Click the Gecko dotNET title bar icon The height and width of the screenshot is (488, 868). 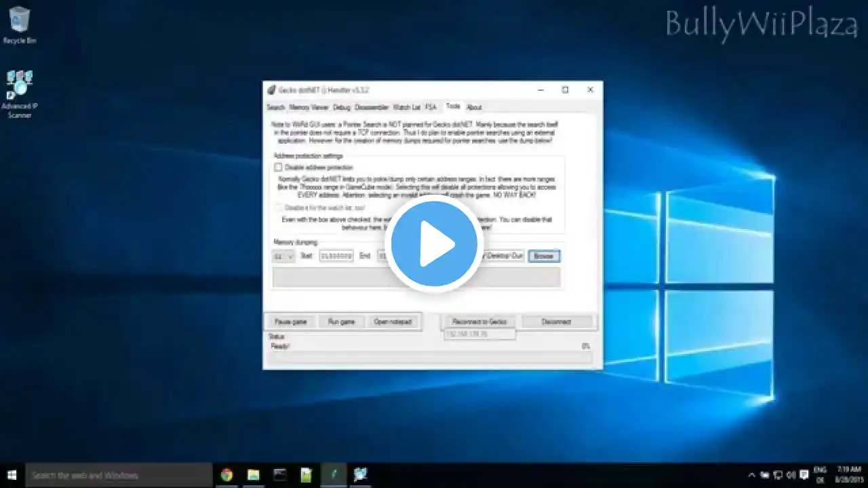[271, 89]
